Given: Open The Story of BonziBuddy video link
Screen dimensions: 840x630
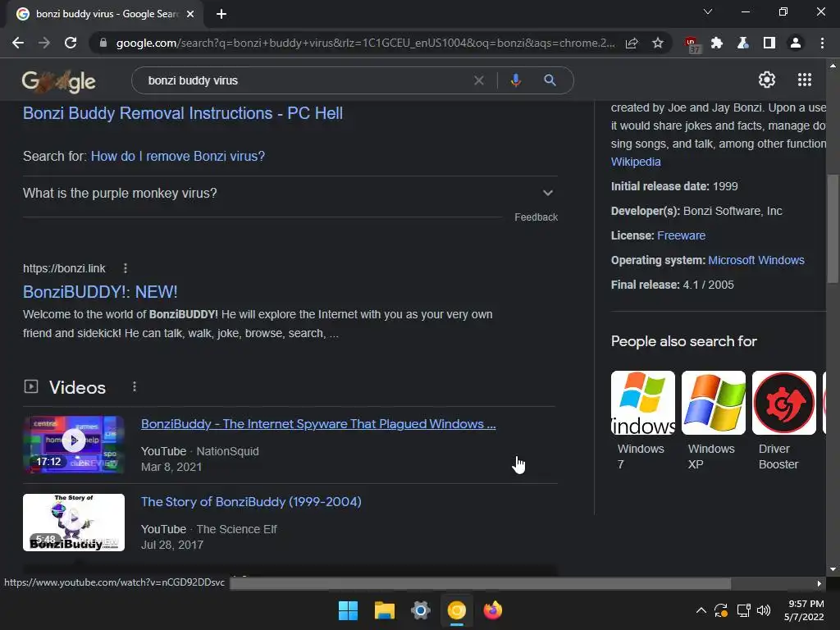Looking at the screenshot, I should tap(251, 501).
